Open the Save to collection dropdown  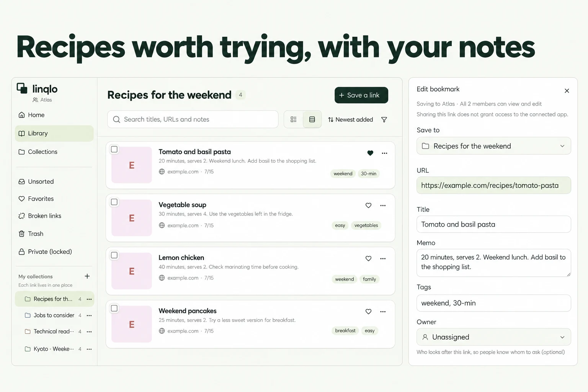pyautogui.click(x=494, y=146)
